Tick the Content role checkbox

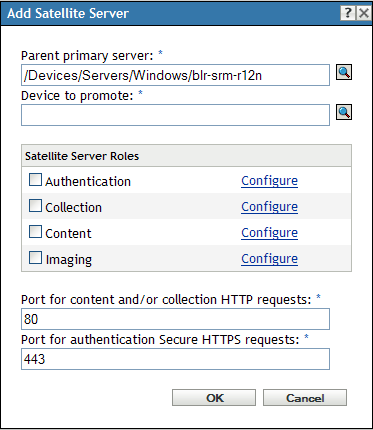35,232
